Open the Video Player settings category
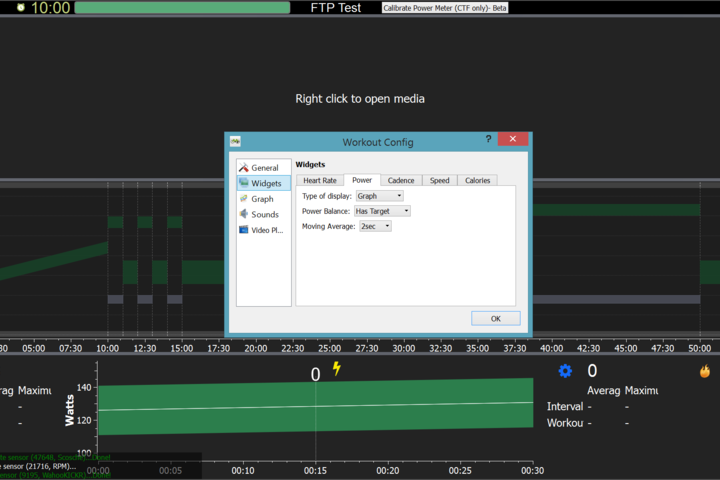This screenshot has height=480, width=720. (x=266, y=230)
